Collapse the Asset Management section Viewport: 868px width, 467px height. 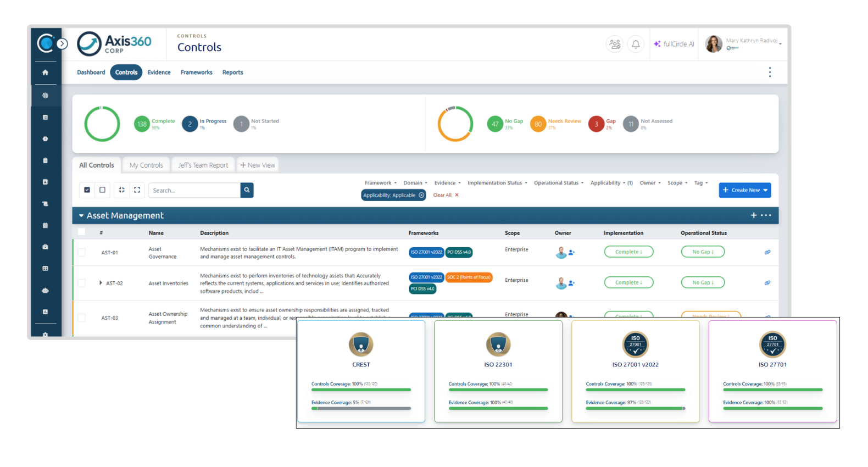pos(81,216)
